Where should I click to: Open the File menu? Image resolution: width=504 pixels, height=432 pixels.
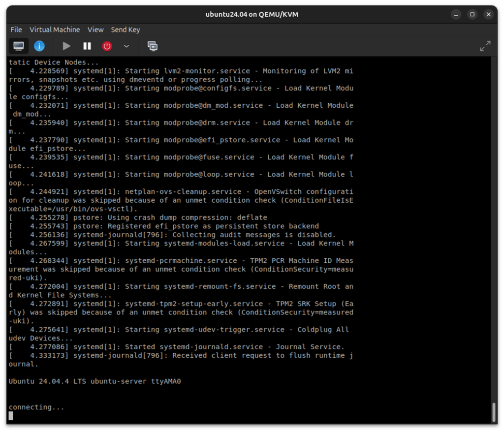[x=16, y=30]
